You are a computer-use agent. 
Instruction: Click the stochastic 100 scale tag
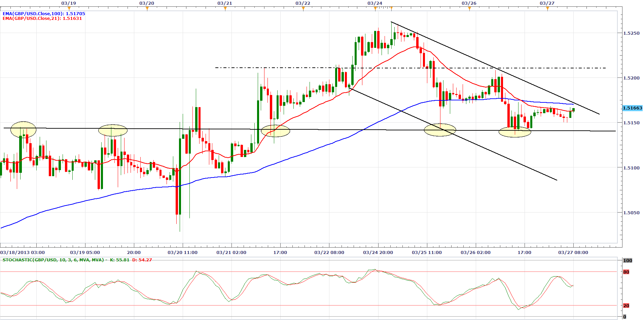628,260
